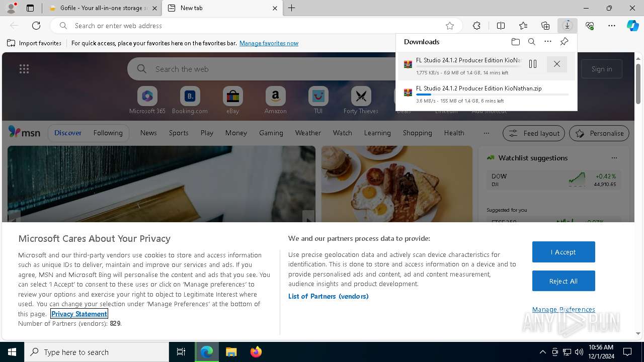Viewport: 644px width, 362px height.
Task: Open the Weather category
Action: [308, 133]
